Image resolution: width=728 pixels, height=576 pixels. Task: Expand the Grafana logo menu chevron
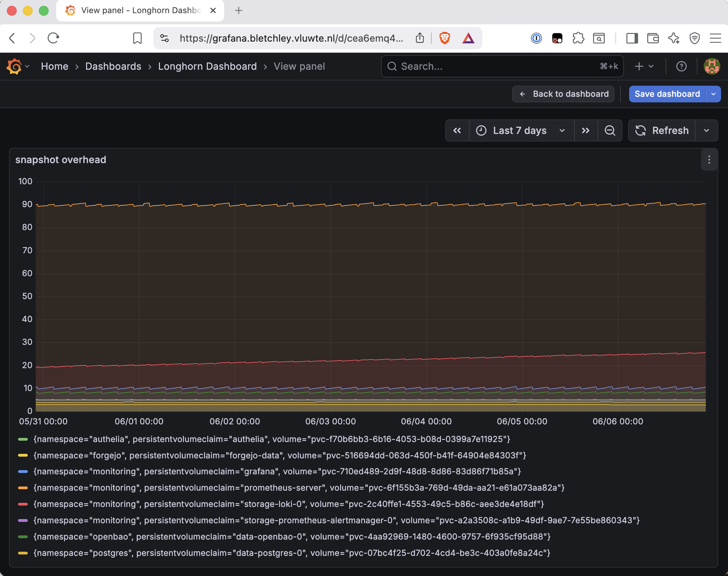click(x=27, y=66)
